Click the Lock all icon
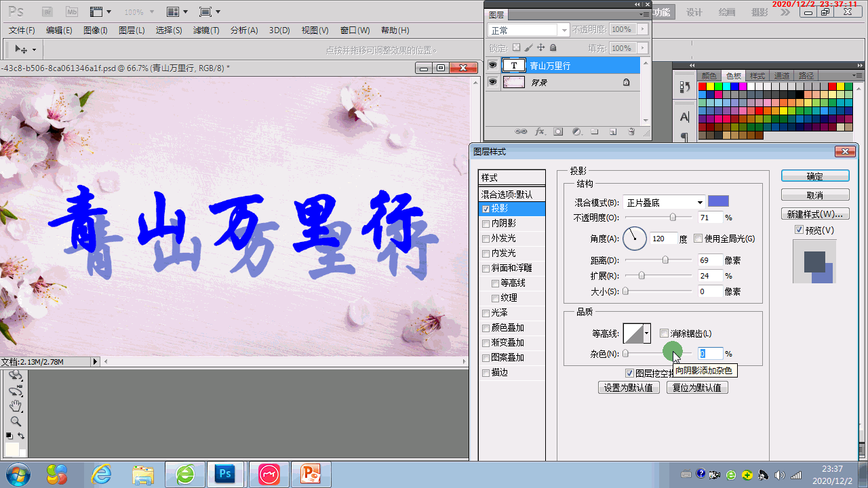This screenshot has width=868, height=488. point(553,48)
